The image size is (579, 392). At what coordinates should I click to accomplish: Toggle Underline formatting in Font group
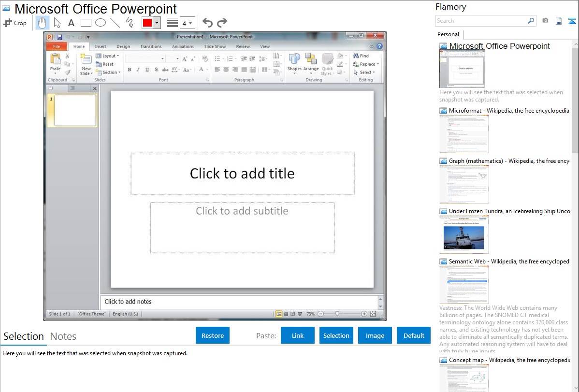[147, 70]
